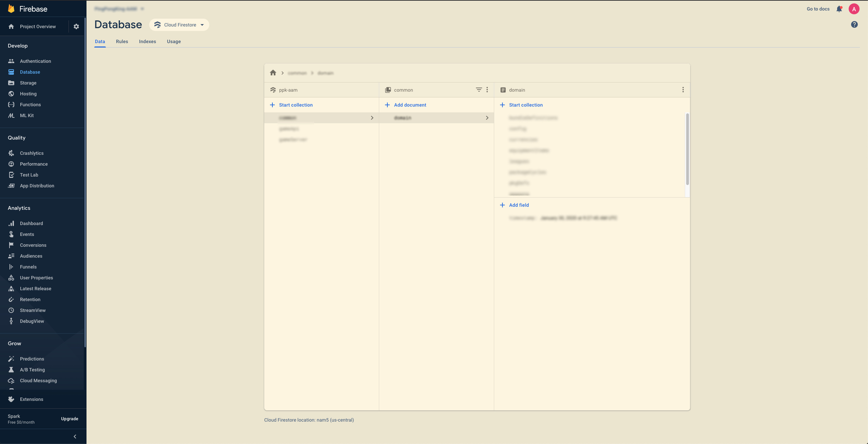Click the Analytics section heading

[x=19, y=208]
